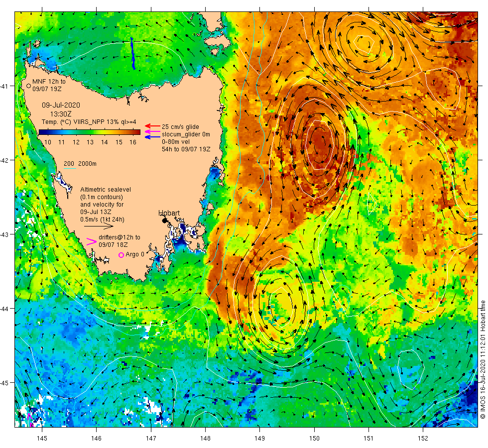This screenshot has width=488, height=448.
Task: Click the '54h to 09/07 19Z' text
Action: 186,149
